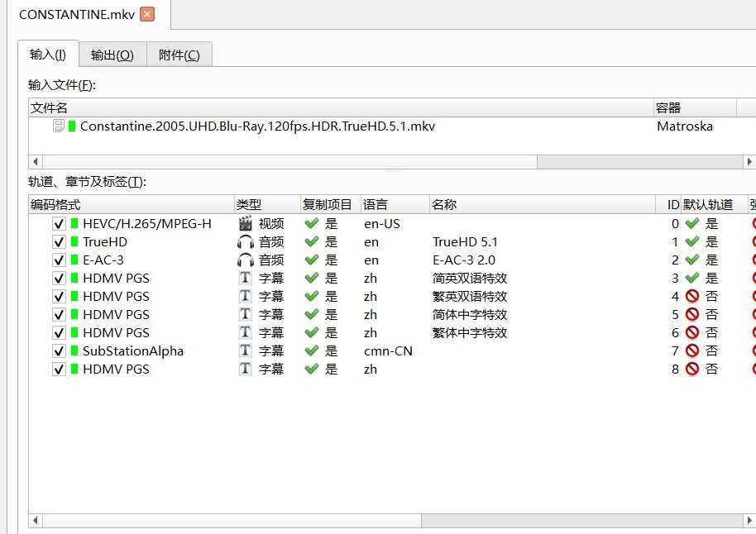Uncheck the E-AC-3 audio track
756x534 pixels.
59,260
